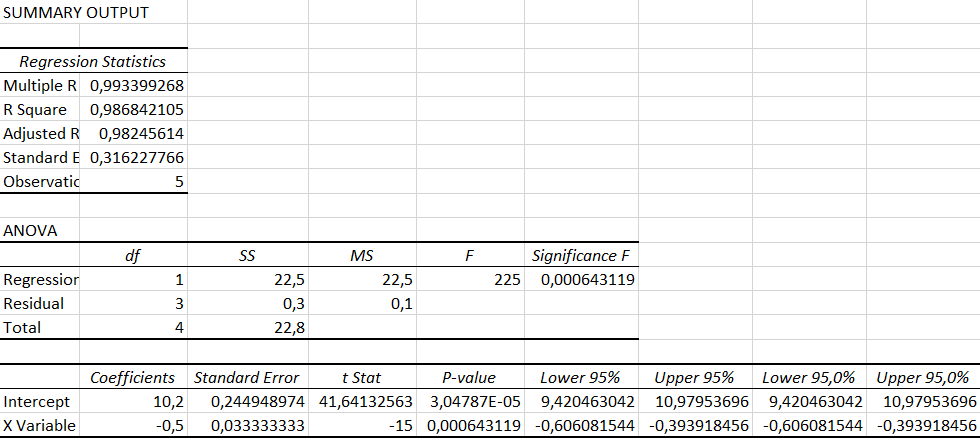Select the Residual SS value 0,3
Viewport: 980px width, 438px height.
tap(292, 304)
